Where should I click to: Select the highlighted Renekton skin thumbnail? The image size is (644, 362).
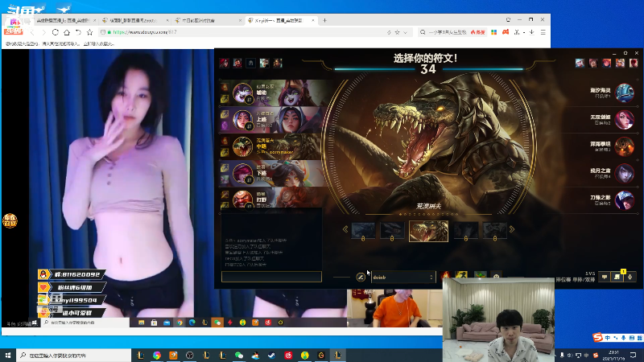click(x=428, y=231)
